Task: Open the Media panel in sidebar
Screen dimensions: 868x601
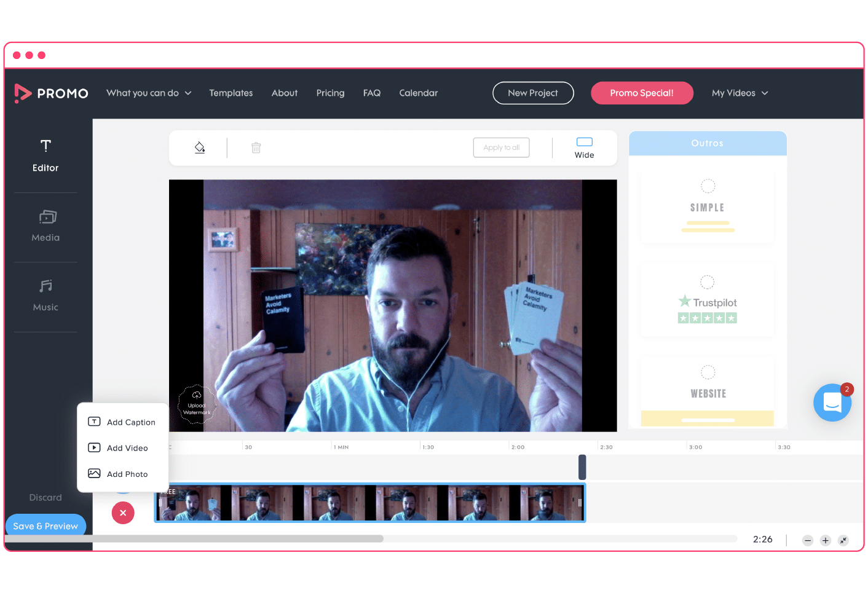Action: coord(45,226)
